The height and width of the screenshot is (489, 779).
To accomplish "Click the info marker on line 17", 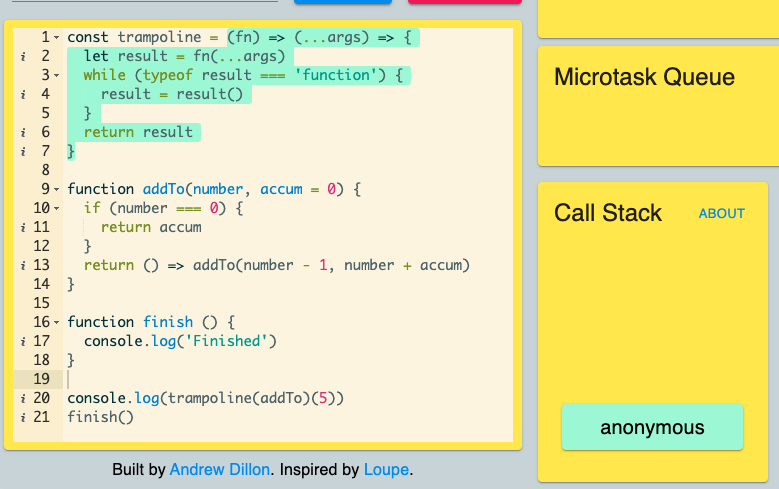I will pyautogui.click(x=23, y=341).
